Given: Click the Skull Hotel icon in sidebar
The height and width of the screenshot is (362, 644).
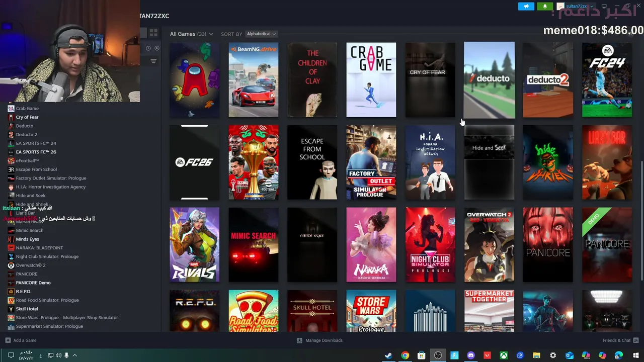Looking at the screenshot, I should tap(11, 309).
